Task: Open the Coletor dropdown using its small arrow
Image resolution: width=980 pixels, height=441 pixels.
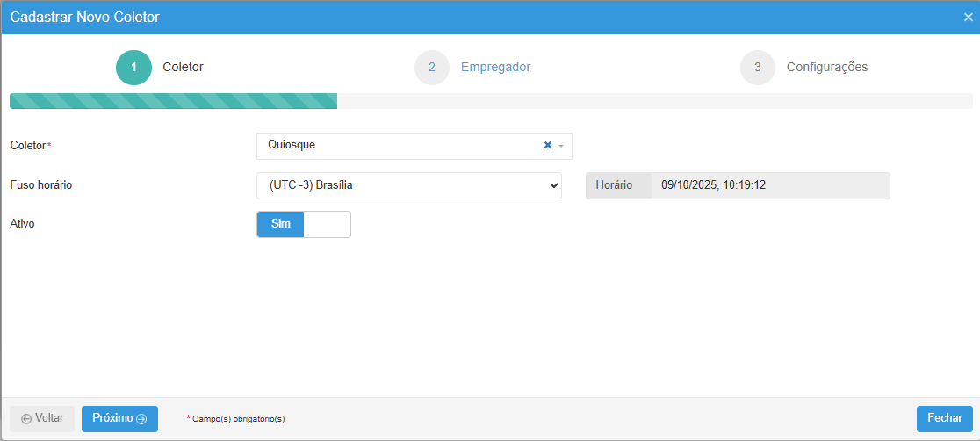Action: click(x=561, y=146)
